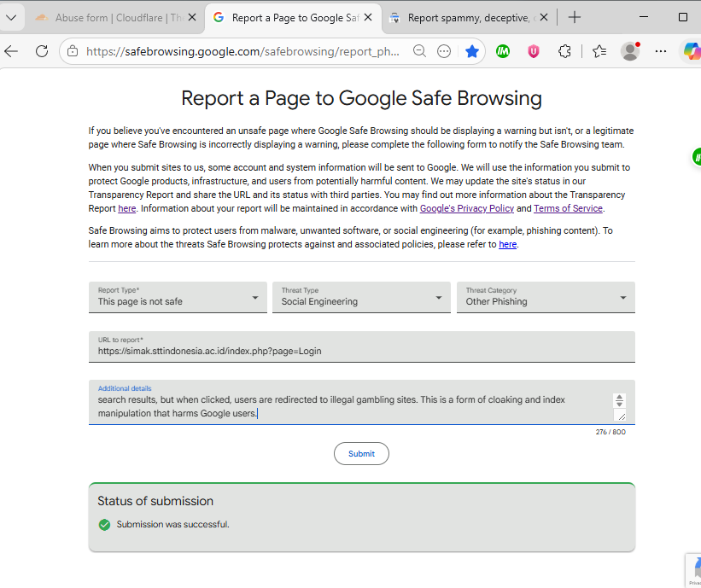
Task: Switch to the Abuse form Cloudflare tab
Action: pyautogui.click(x=116, y=18)
